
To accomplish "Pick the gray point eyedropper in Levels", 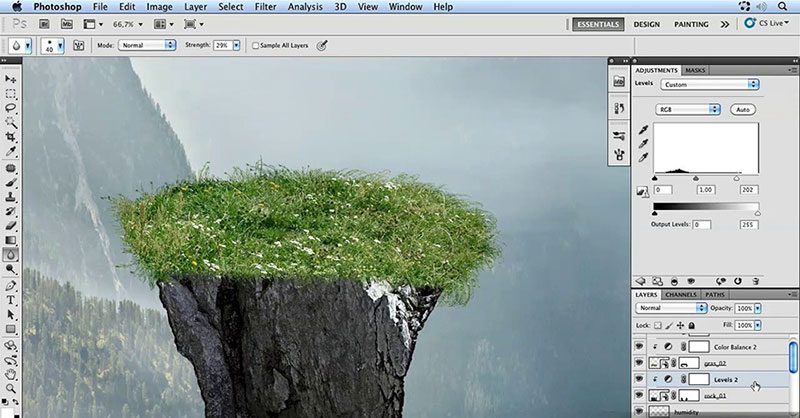I will pyautogui.click(x=643, y=144).
